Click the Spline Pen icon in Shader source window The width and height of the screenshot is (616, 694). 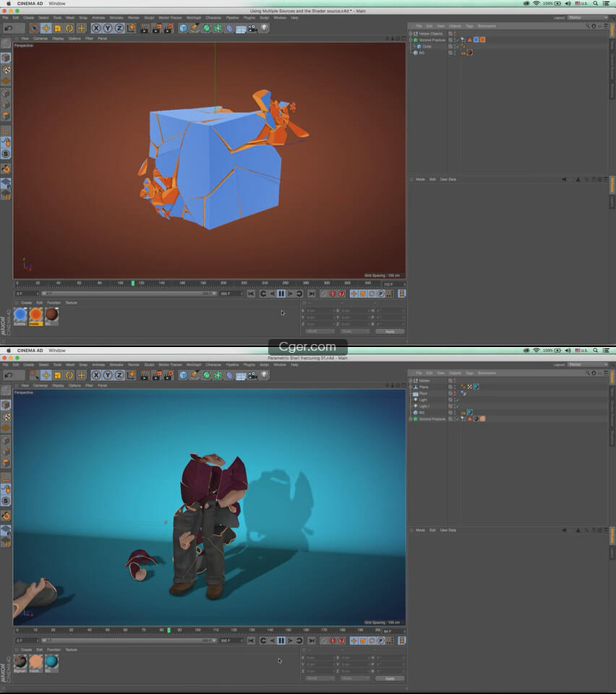pyautogui.click(x=194, y=28)
